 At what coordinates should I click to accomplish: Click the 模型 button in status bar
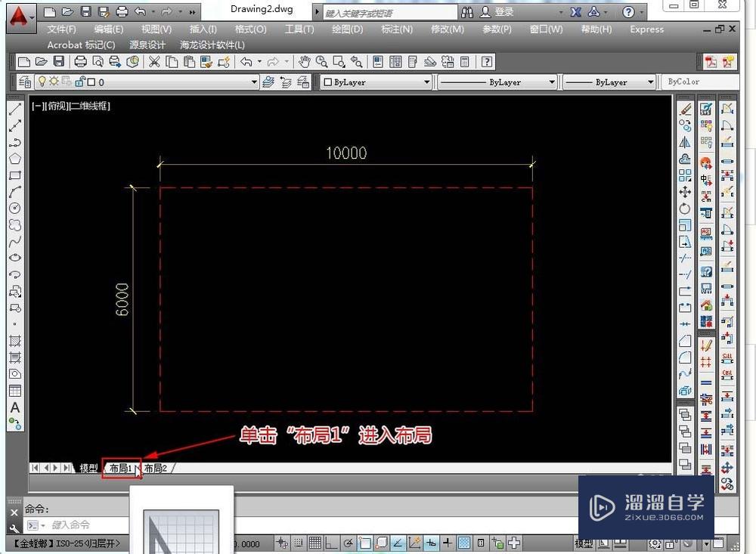tap(584, 544)
